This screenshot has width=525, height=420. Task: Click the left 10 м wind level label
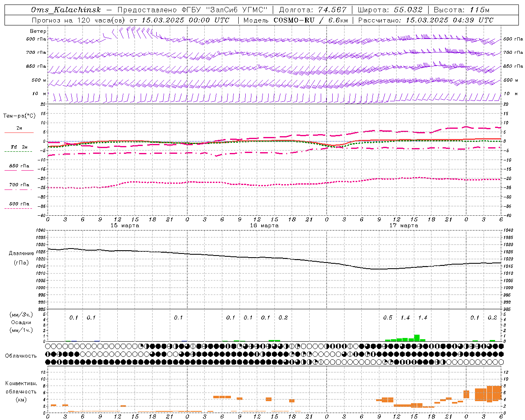(x=39, y=94)
